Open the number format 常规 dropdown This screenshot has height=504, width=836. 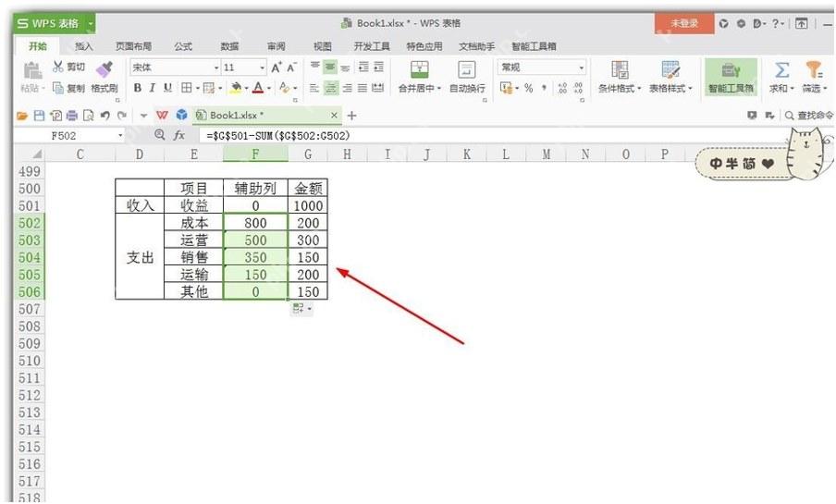pyautogui.click(x=581, y=68)
